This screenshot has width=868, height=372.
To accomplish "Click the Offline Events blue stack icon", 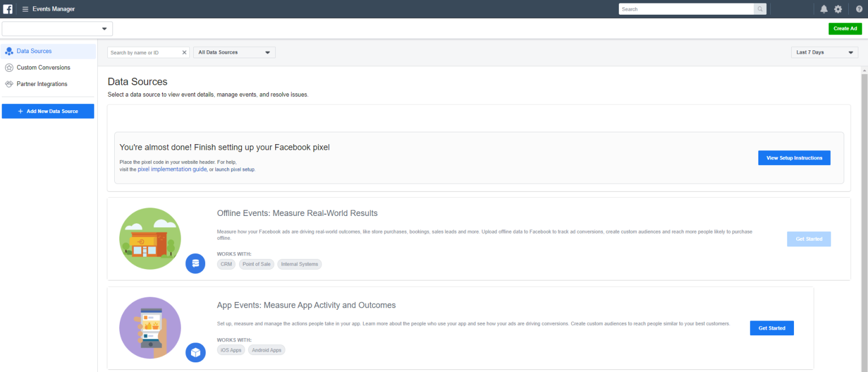I will click(196, 263).
